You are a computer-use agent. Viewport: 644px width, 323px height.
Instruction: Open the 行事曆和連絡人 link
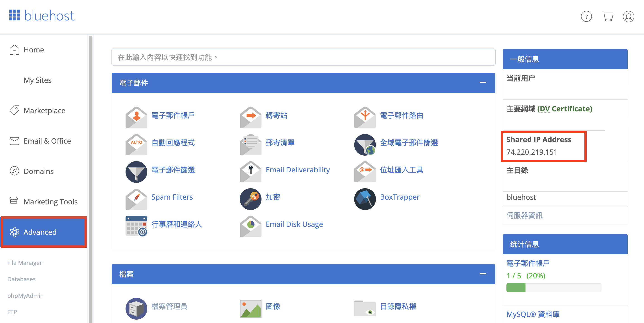coord(177,224)
